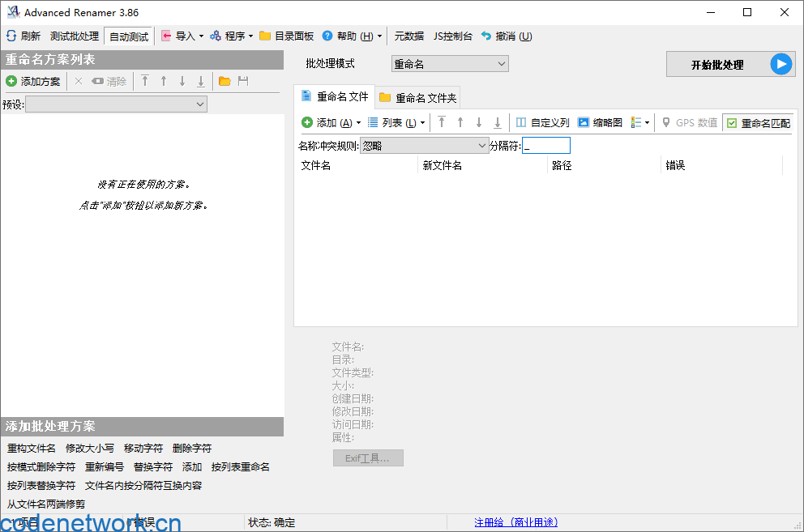804x532 pixels.
Task: Click the 按列表重命名 method link
Action: point(240,467)
